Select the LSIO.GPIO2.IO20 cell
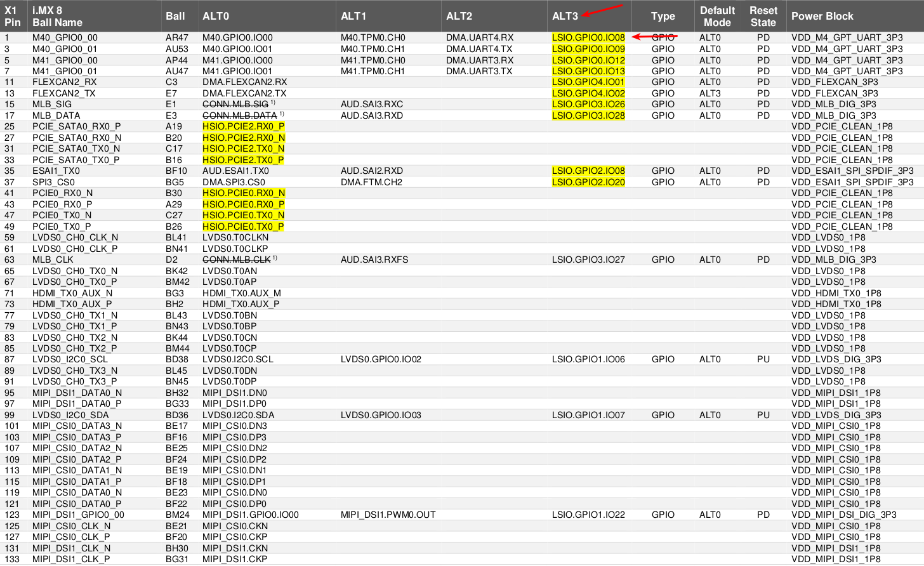Image resolution: width=924 pixels, height=566 pixels. click(588, 182)
